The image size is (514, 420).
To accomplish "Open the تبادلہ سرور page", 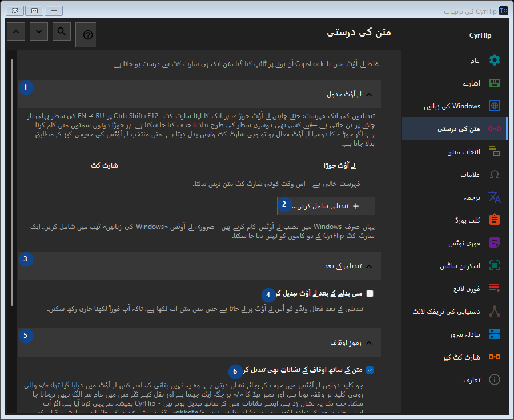I will click(x=455, y=334).
